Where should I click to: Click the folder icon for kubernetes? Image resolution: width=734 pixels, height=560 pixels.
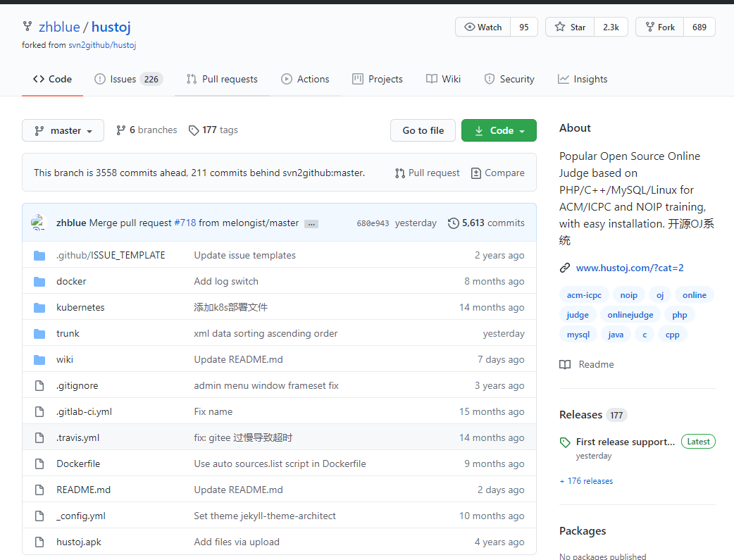tap(39, 308)
